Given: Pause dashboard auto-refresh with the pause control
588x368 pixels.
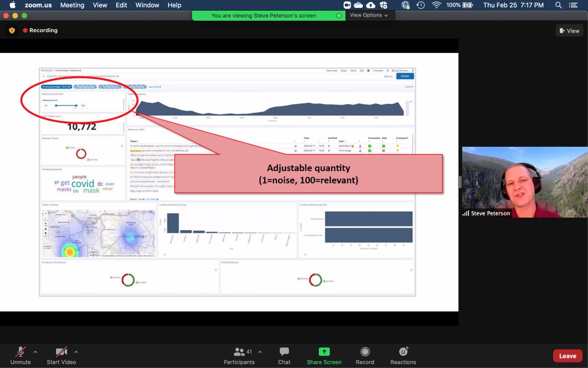Looking at the screenshot, I should (x=367, y=71).
